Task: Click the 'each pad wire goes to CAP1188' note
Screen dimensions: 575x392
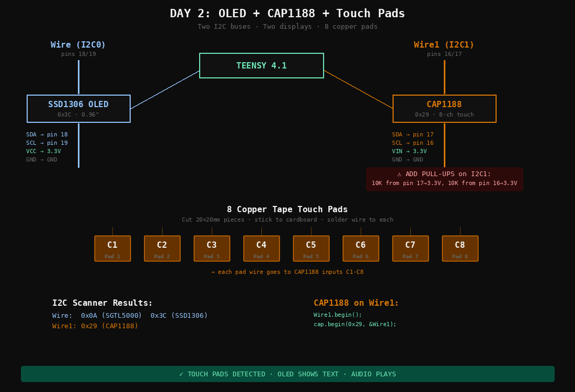Action: coord(287,272)
